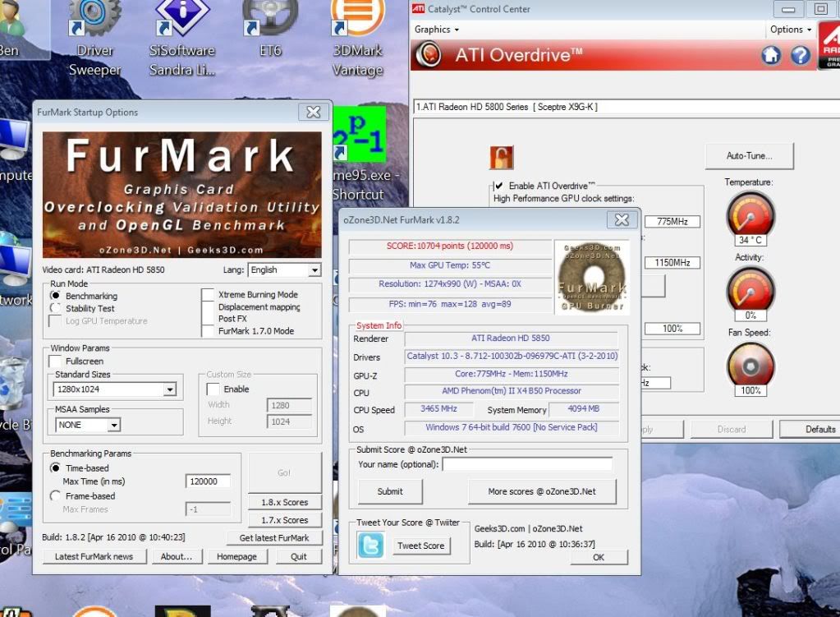Open Latest FurMark news
The width and height of the screenshot is (840, 617).
pyautogui.click(x=94, y=556)
